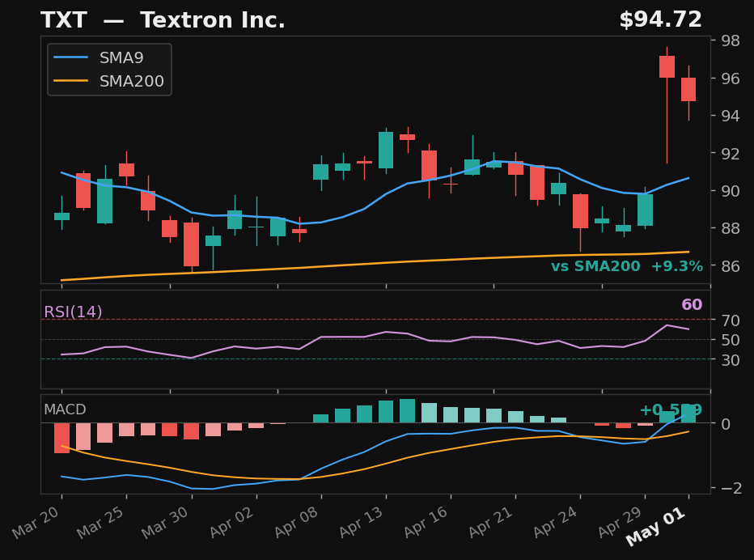
Task: Click the MACD −2 axis label
Action: (x=731, y=489)
